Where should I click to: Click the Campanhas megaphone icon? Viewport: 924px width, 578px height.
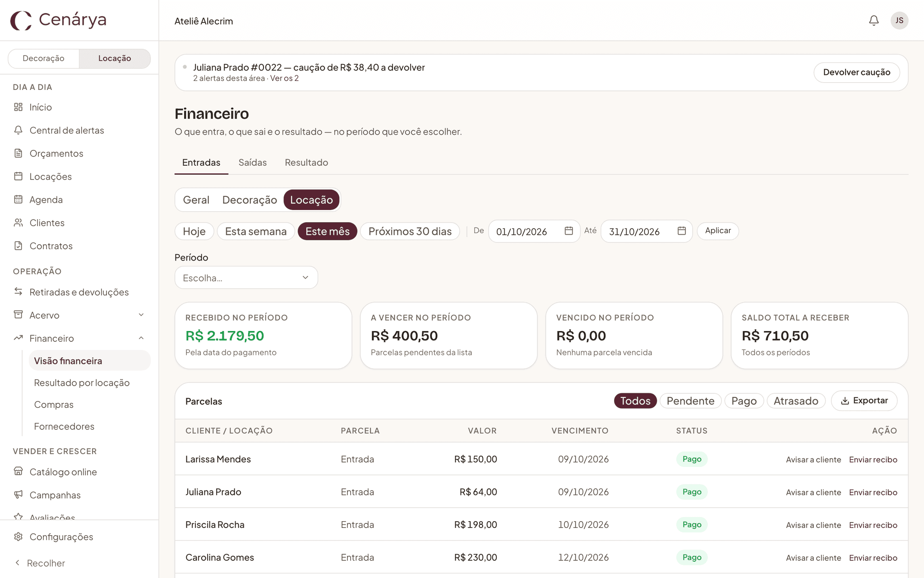point(18,494)
